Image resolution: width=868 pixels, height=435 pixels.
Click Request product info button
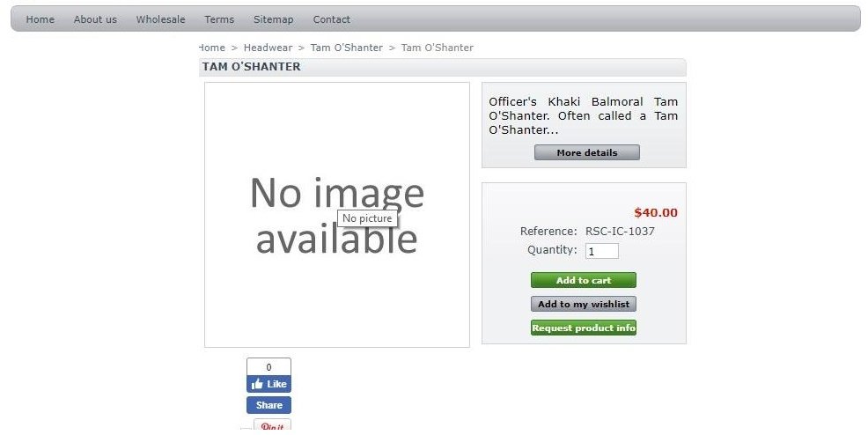[x=584, y=328]
